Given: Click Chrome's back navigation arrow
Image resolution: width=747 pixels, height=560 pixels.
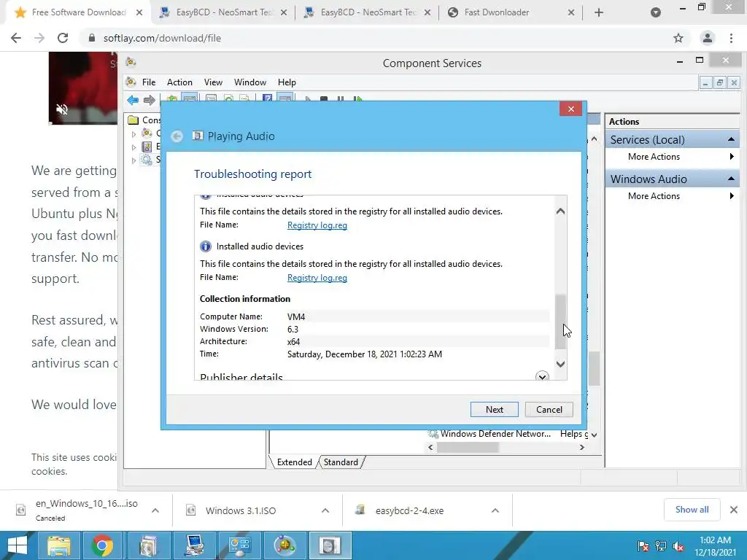Looking at the screenshot, I should [x=16, y=38].
